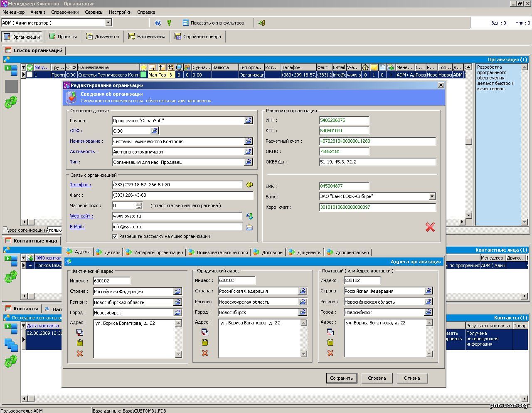This screenshot has height=413, width=532.
Task: Click green refresh icon beside Контактные лица list
Action: [x=11, y=278]
